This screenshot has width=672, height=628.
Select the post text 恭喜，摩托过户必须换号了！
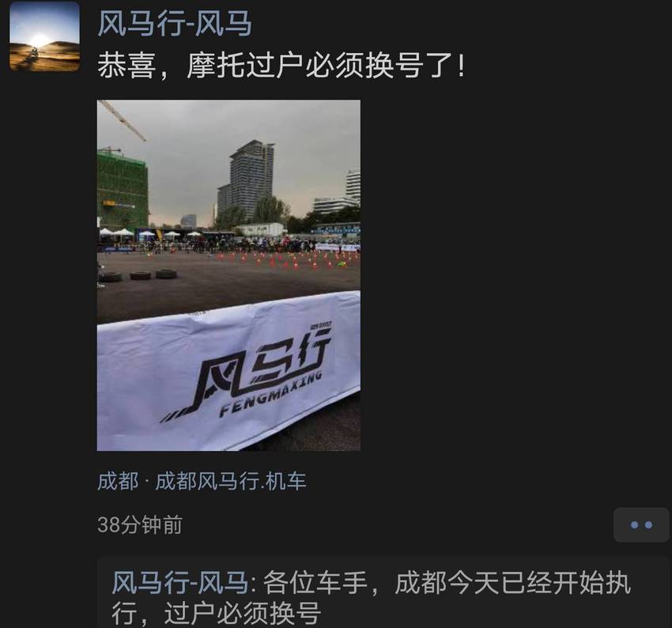coord(281,66)
